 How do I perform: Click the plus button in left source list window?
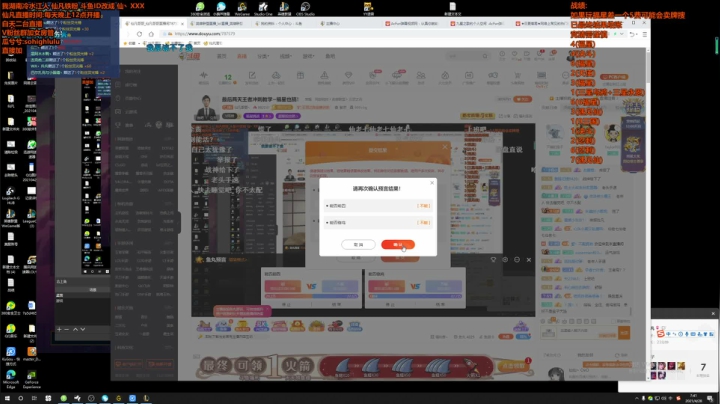pyautogui.click(x=59, y=329)
